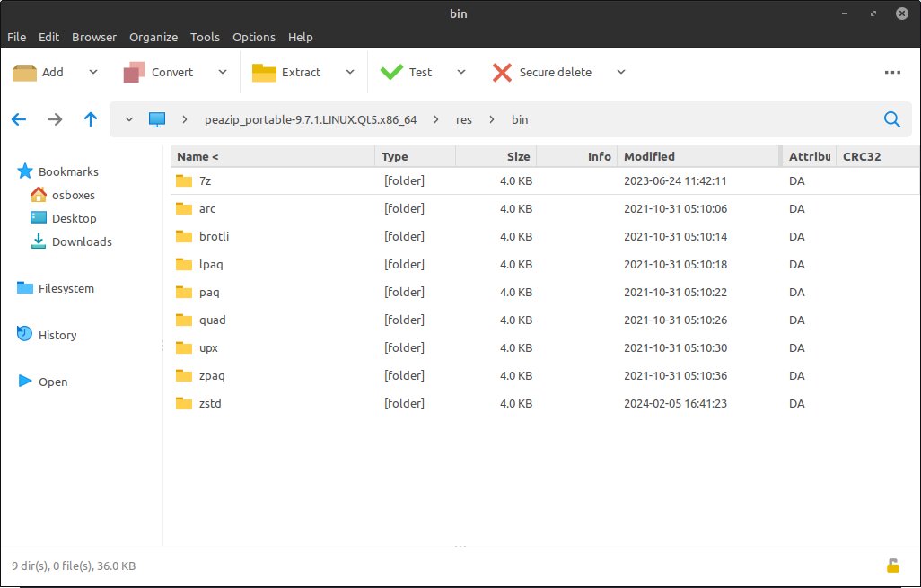Viewport: 921px width, 588px height.
Task: Expand the Test dropdown arrow
Action: [x=461, y=72]
